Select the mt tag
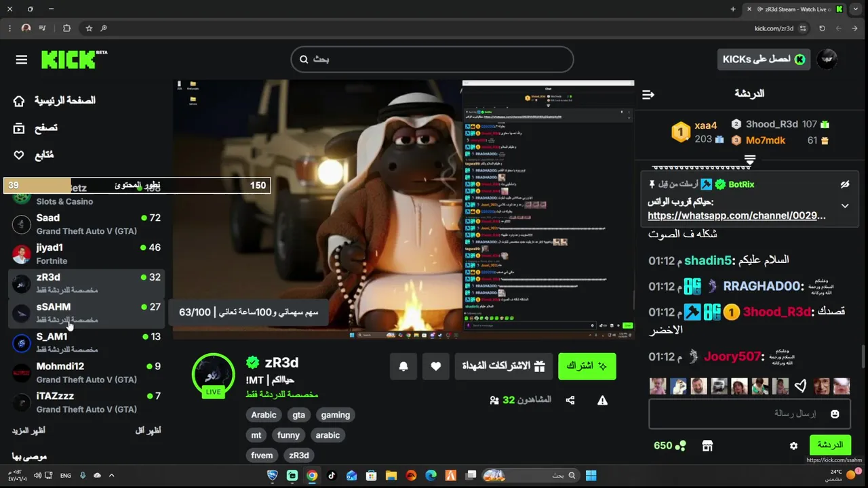Image resolution: width=868 pixels, height=488 pixels. (256, 435)
